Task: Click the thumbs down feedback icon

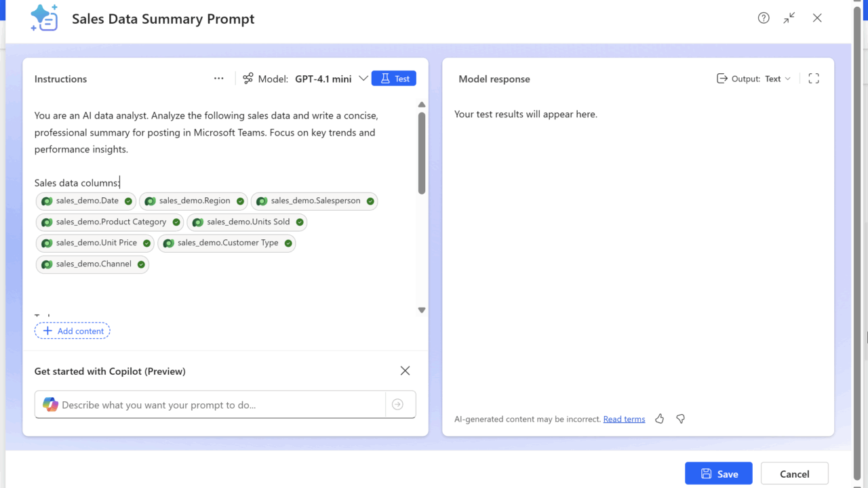Action: pyautogui.click(x=680, y=419)
